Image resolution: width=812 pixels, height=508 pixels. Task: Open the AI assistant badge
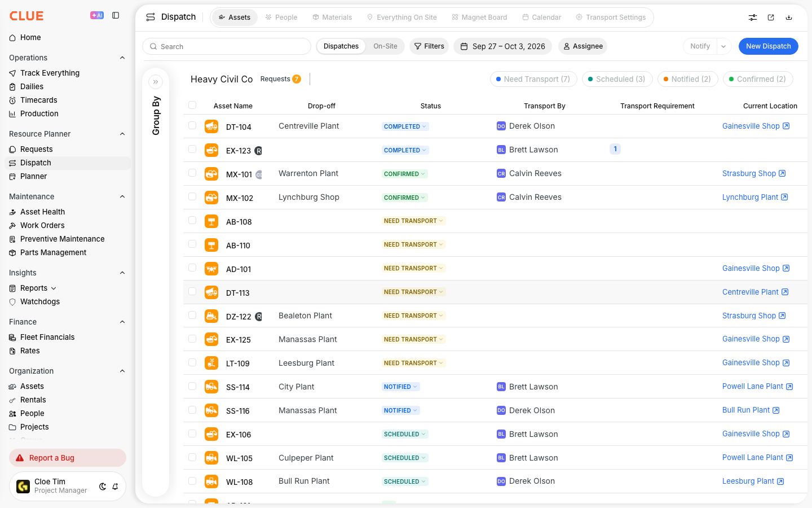click(97, 15)
